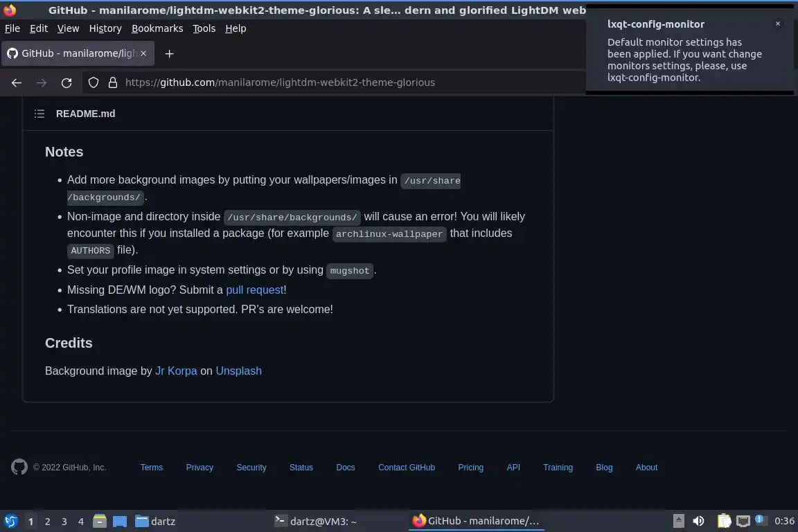This screenshot has height=532, width=798.
Task: Open footer Security link
Action: click(x=251, y=468)
